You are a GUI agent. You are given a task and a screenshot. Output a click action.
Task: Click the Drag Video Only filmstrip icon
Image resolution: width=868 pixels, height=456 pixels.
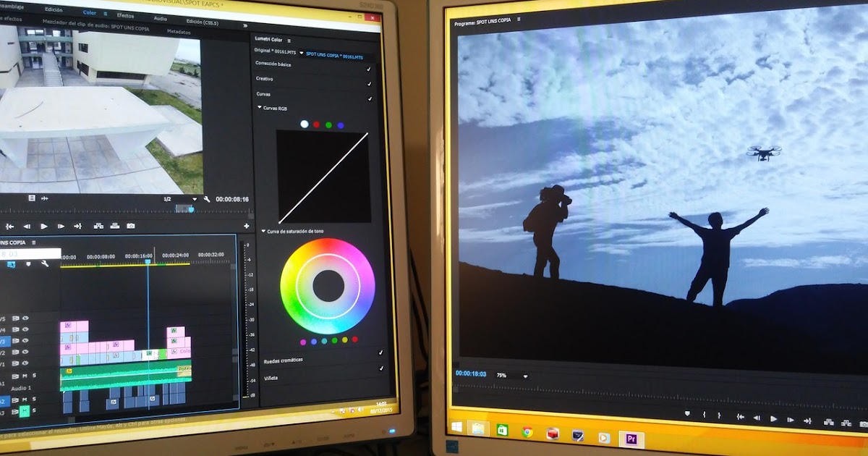click(x=32, y=198)
